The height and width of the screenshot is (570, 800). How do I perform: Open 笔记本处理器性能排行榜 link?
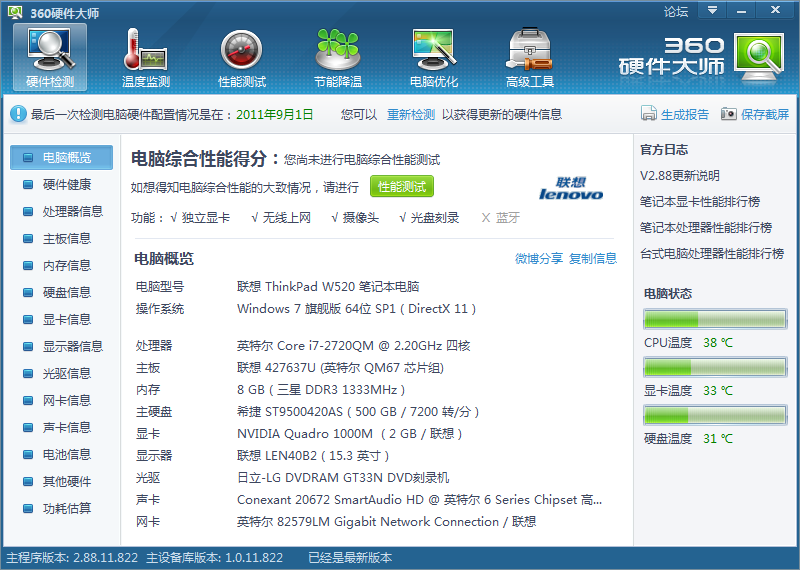(706, 228)
